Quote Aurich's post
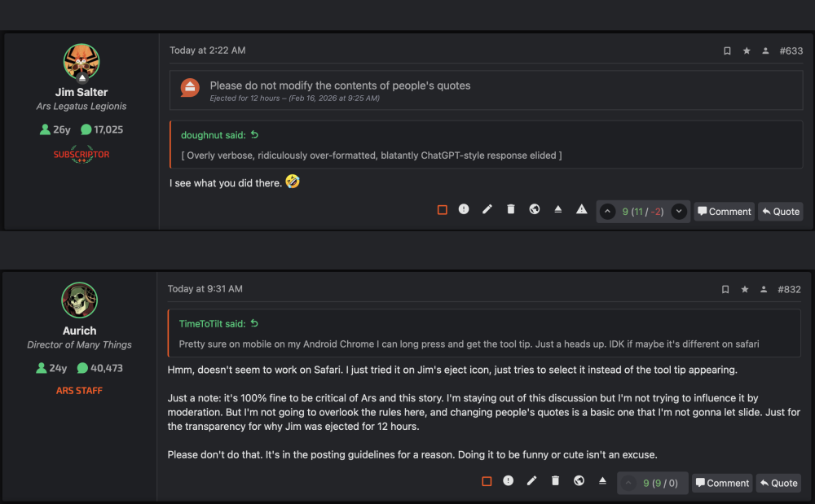Viewport: 815px width, 504px height. tap(778, 483)
